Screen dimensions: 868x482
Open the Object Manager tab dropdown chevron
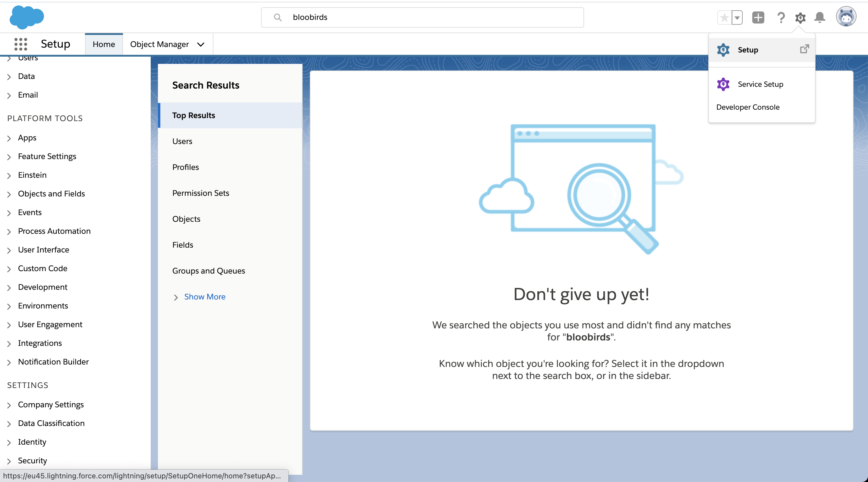pyautogui.click(x=200, y=45)
